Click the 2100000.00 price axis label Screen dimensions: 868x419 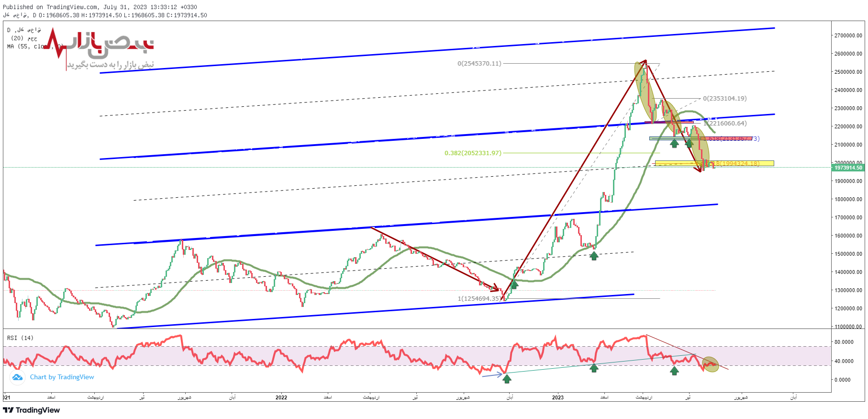pos(848,145)
